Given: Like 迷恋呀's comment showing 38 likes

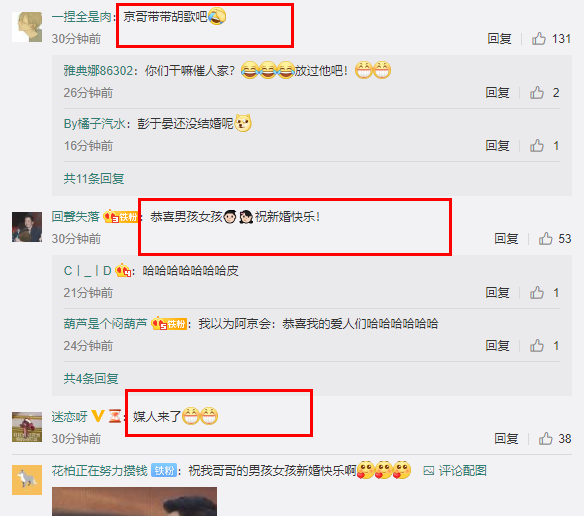Looking at the screenshot, I should point(545,439).
